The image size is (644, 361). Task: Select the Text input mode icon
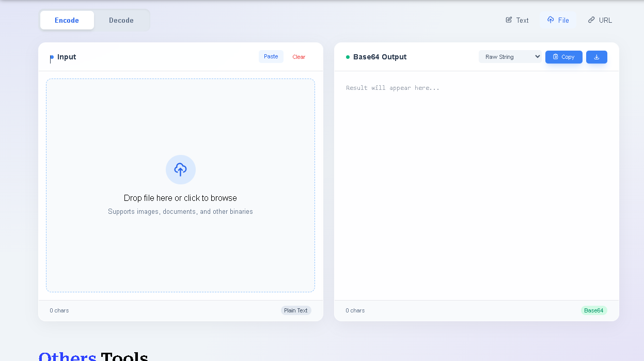pyautogui.click(x=509, y=20)
